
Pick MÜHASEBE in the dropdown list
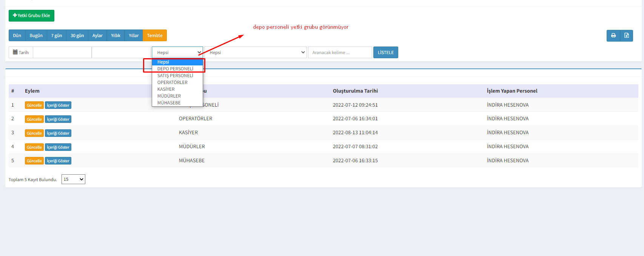(169, 103)
